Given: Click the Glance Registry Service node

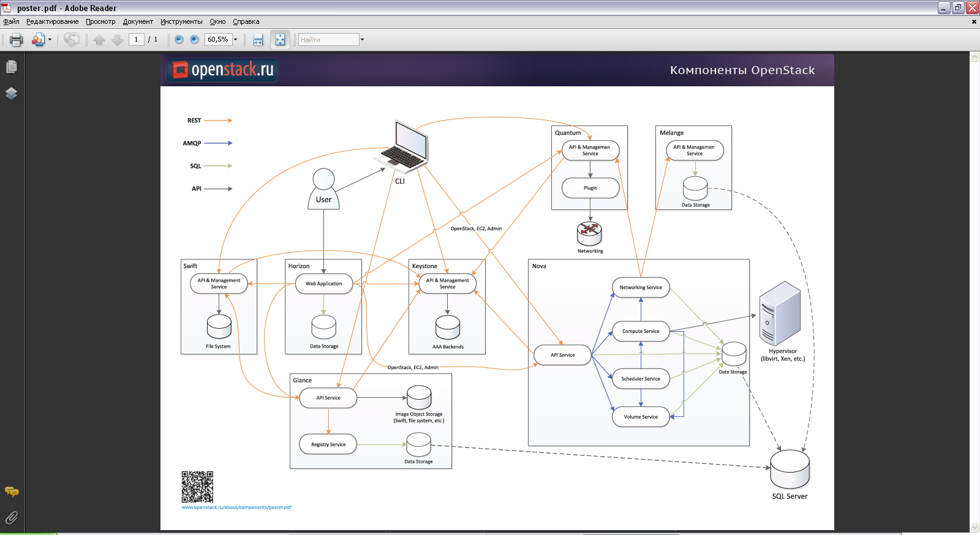Looking at the screenshot, I should click(328, 444).
